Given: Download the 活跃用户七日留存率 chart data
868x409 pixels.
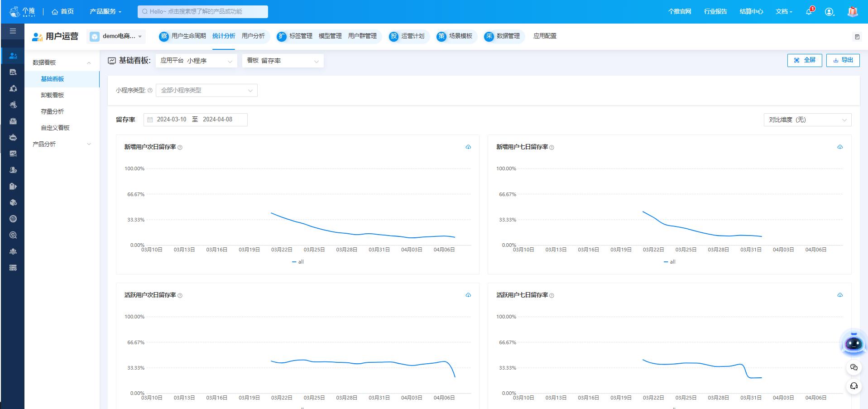Looking at the screenshot, I should point(840,295).
